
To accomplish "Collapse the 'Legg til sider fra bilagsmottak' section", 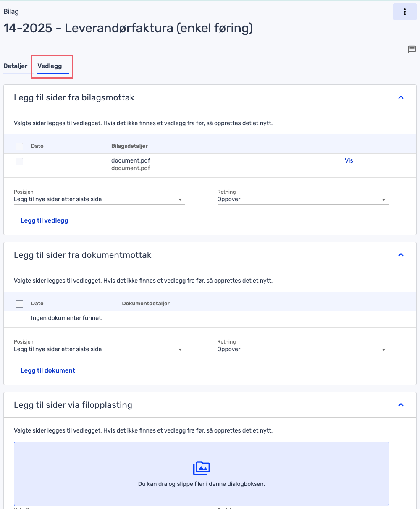I will click(401, 97).
